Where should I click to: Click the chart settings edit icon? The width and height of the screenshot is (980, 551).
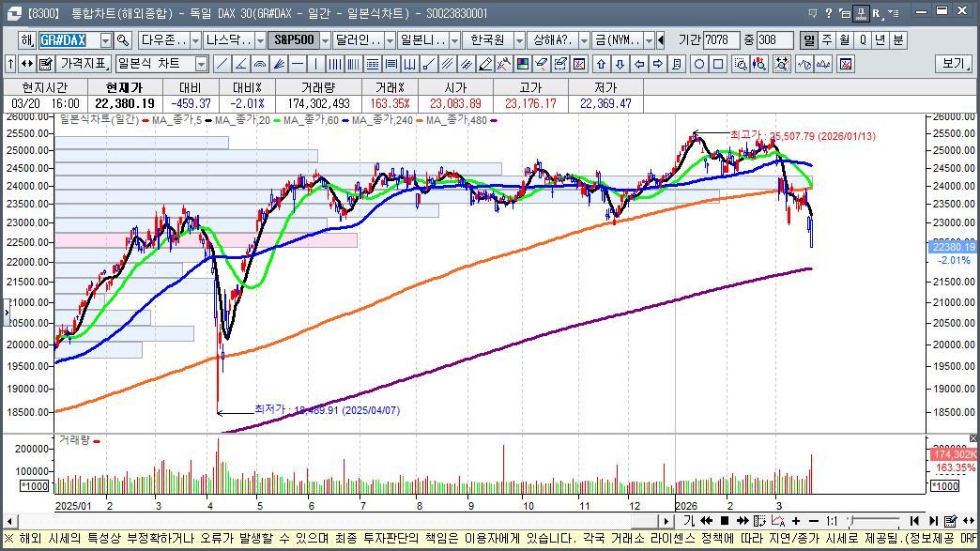(x=45, y=64)
